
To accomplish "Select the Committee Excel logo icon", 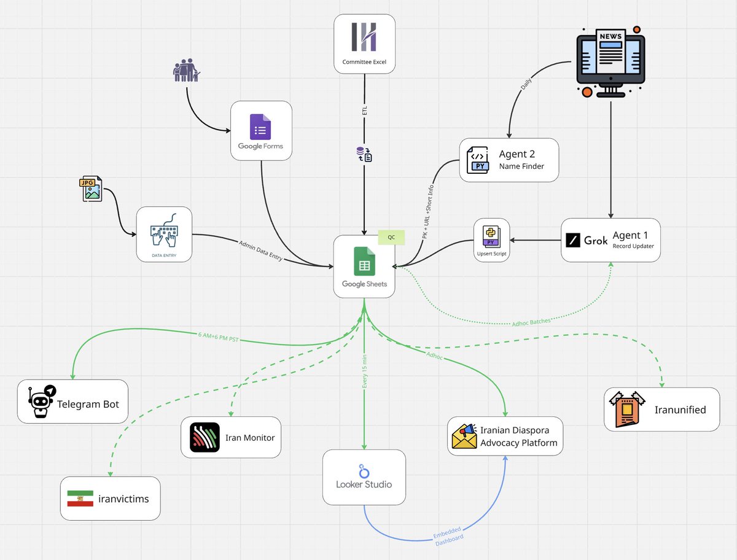I will click(364, 37).
